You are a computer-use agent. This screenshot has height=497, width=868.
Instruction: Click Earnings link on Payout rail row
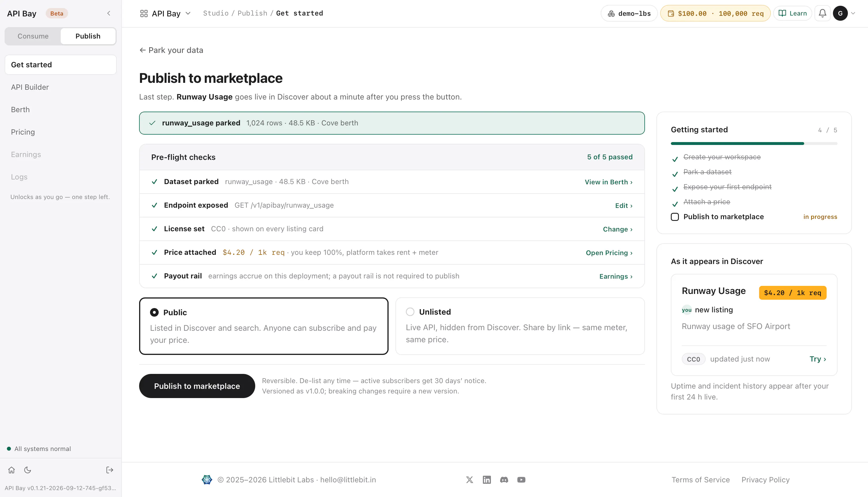[x=616, y=276]
